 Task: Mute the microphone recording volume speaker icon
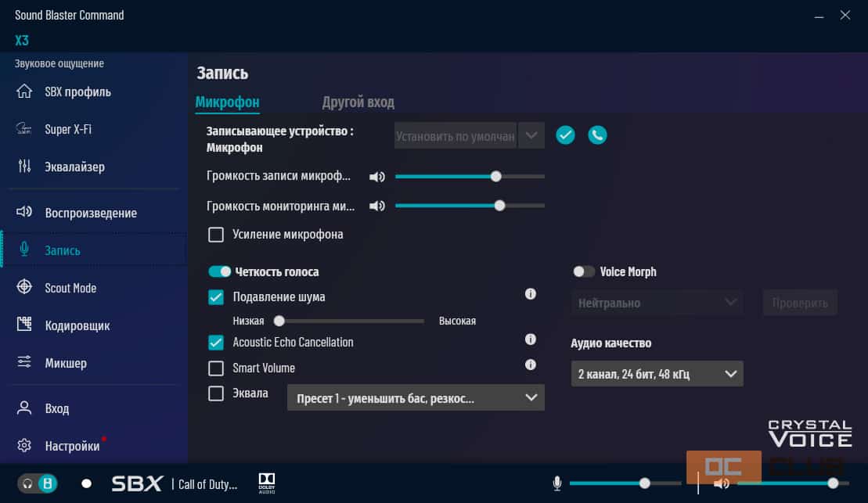point(377,177)
